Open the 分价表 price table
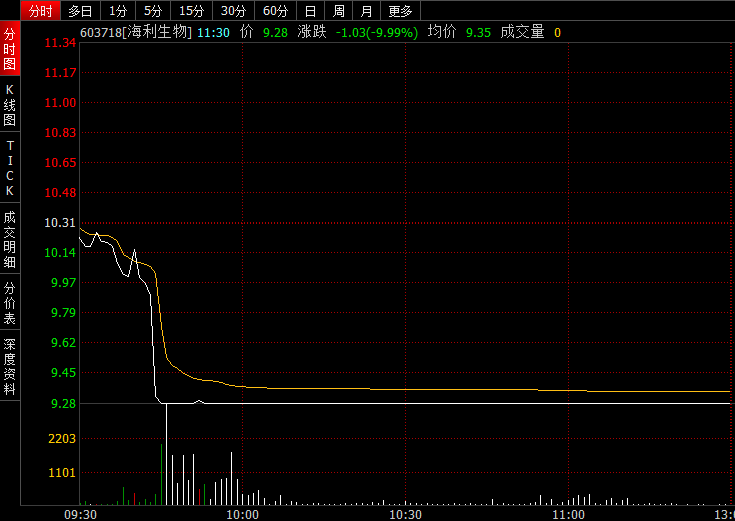 coord(10,302)
